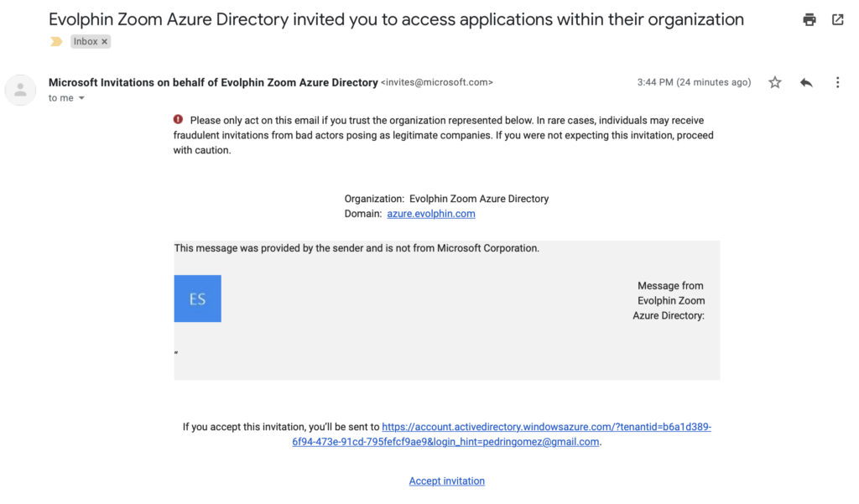Click the yellow importance marker icon
Screen dimensions: 859x504
(x=56, y=42)
